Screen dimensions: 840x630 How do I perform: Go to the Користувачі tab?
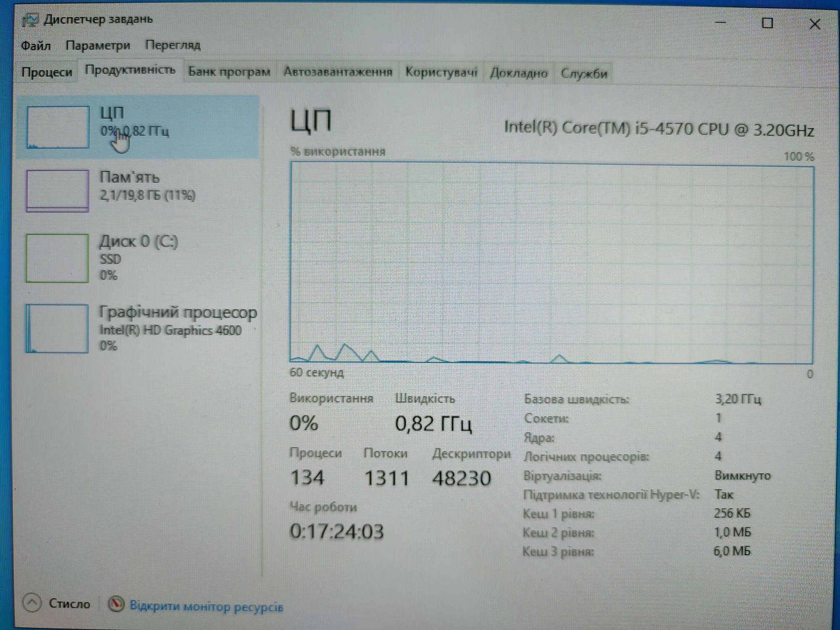click(441, 72)
